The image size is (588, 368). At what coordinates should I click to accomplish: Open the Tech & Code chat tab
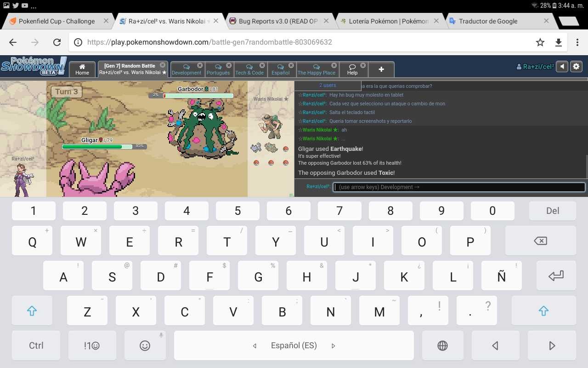coord(249,69)
